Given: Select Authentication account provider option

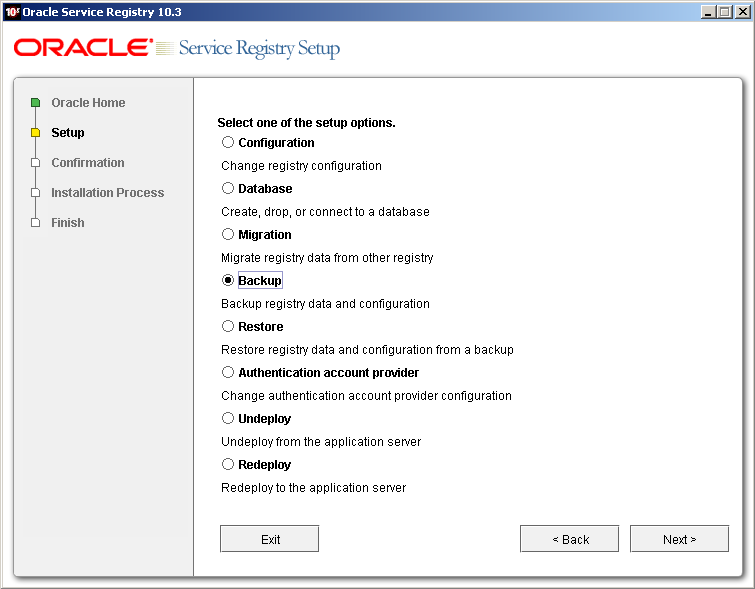Looking at the screenshot, I should pyautogui.click(x=228, y=372).
